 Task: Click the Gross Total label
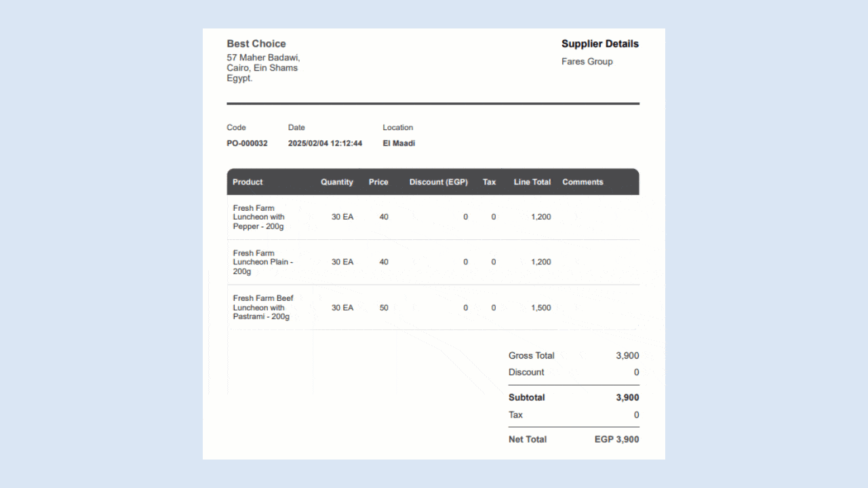click(532, 355)
